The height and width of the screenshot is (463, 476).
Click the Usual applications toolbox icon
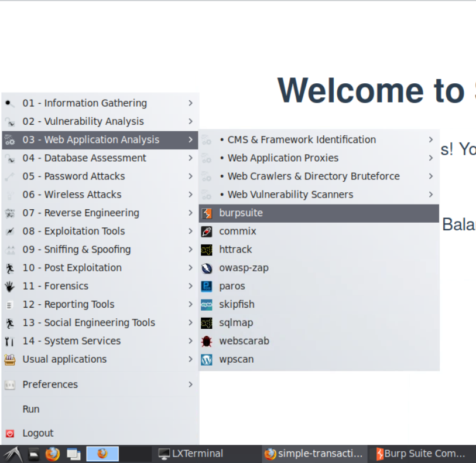tap(10, 360)
